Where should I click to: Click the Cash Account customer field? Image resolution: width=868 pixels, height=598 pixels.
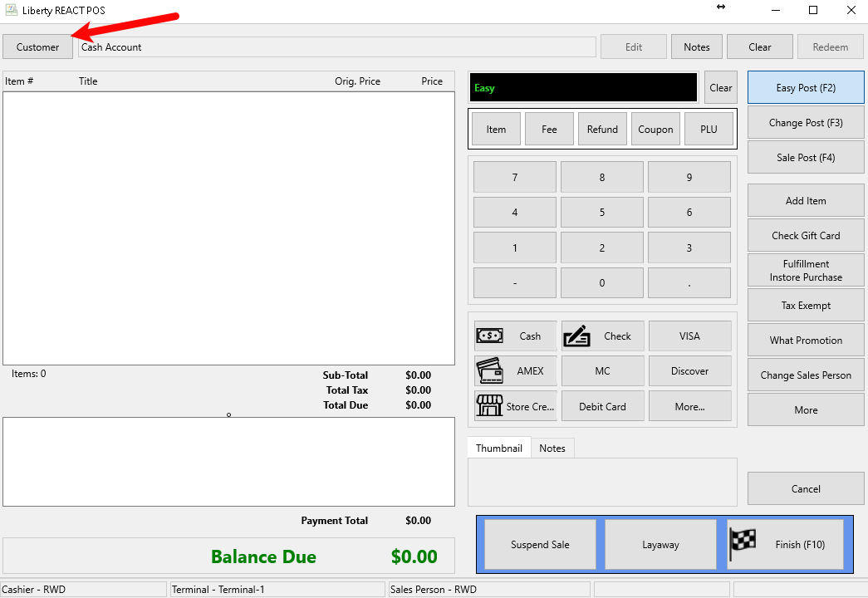pos(336,47)
